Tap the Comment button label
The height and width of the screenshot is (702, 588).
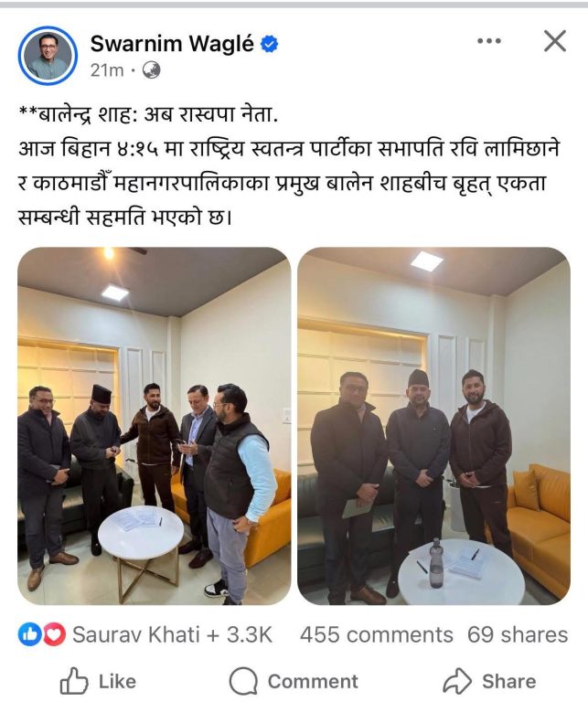(x=313, y=681)
